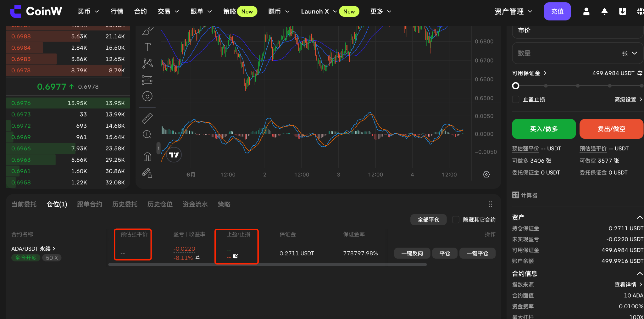Click the 买入/做多 button
644x319 pixels.
[544, 129]
